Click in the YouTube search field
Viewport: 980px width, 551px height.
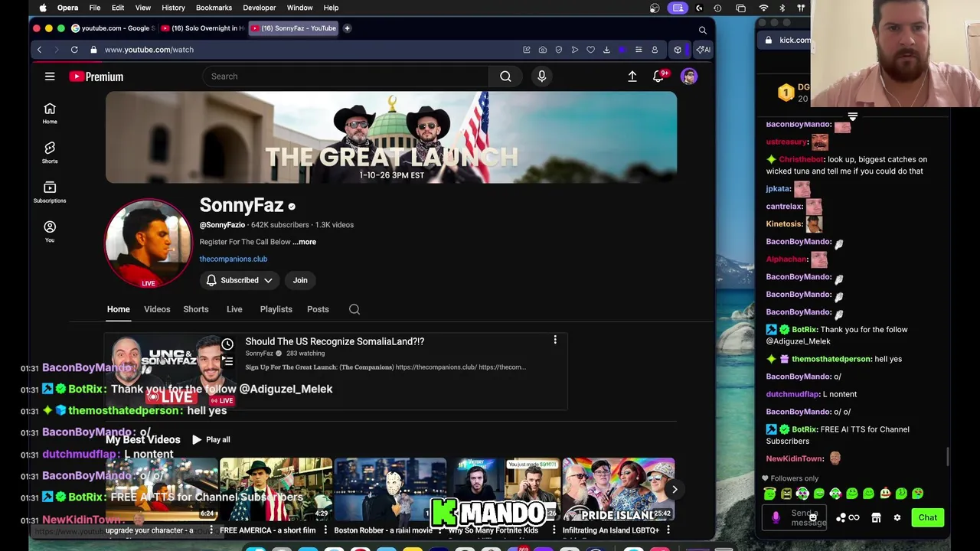pyautogui.click(x=345, y=77)
